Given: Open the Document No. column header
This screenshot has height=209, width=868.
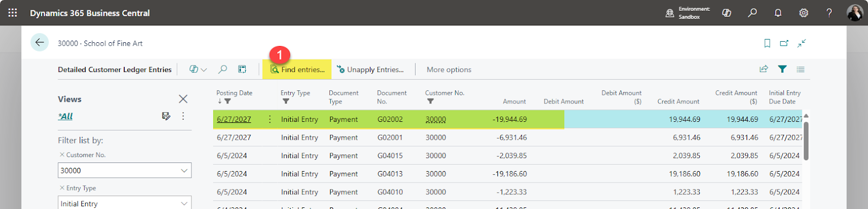Looking at the screenshot, I should 392,97.
